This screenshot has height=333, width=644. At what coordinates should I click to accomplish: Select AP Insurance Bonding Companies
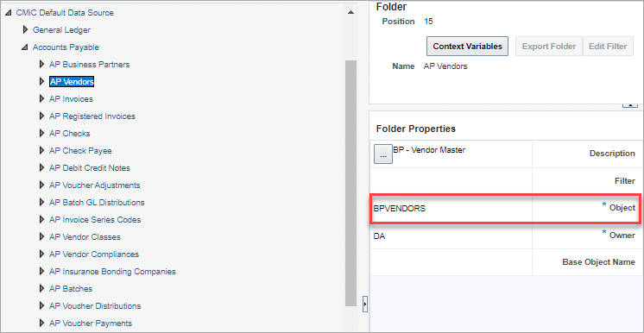click(112, 272)
